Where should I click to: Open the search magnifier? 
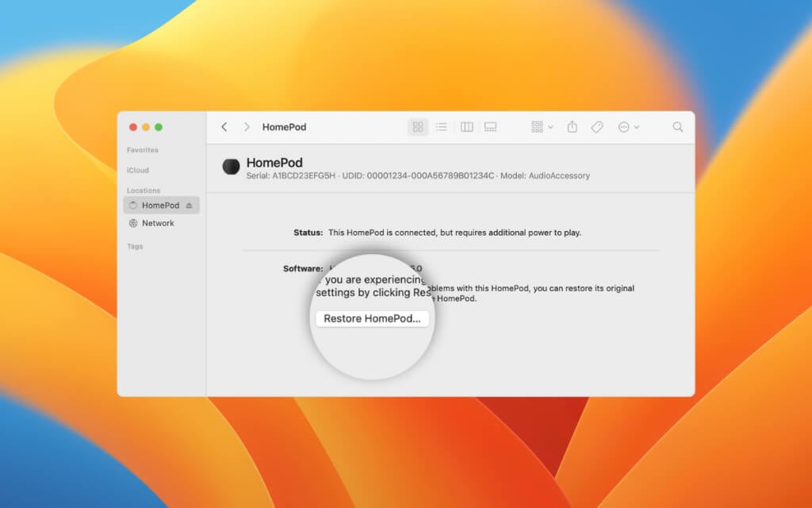677,127
